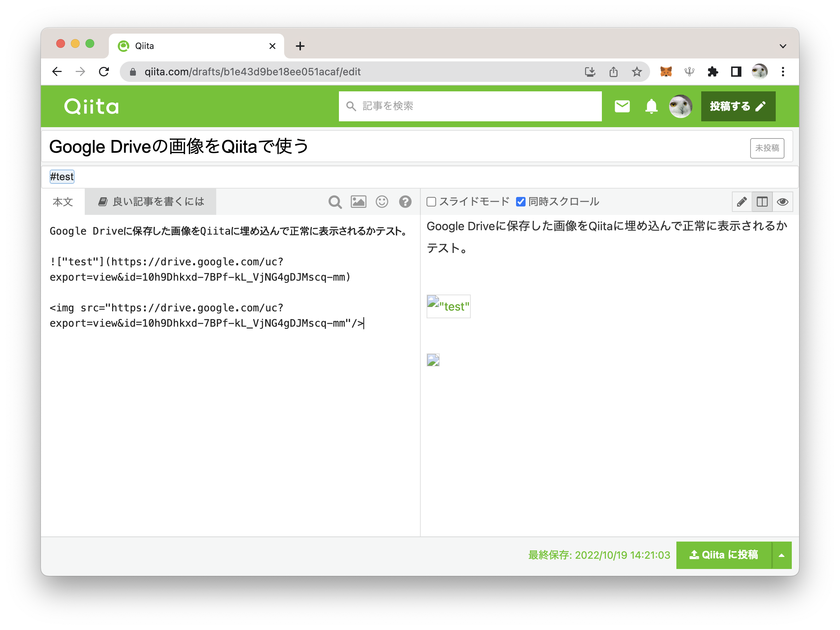Screen dimensions: 840x630
Task: Toggle the browser side panel icon
Action: click(x=736, y=71)
